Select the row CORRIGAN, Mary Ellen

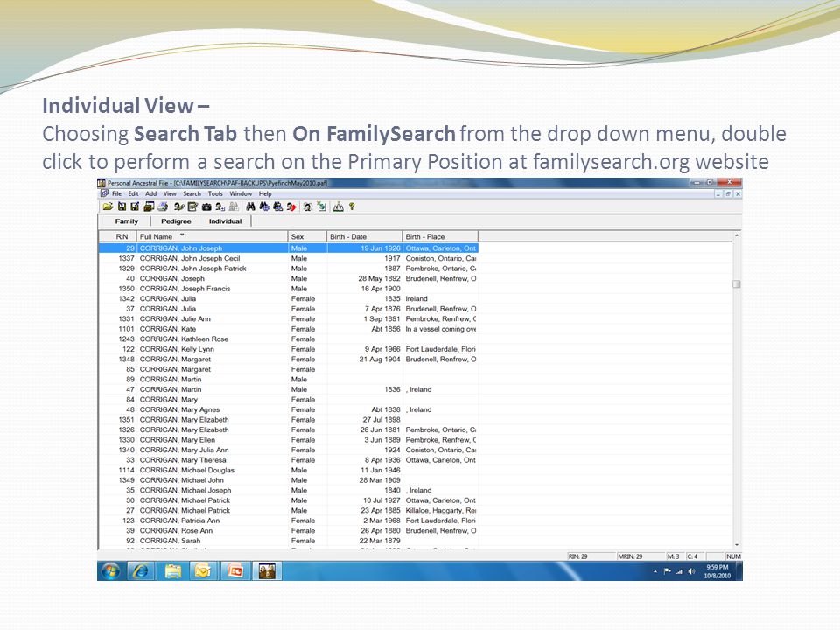click(288, 440)
